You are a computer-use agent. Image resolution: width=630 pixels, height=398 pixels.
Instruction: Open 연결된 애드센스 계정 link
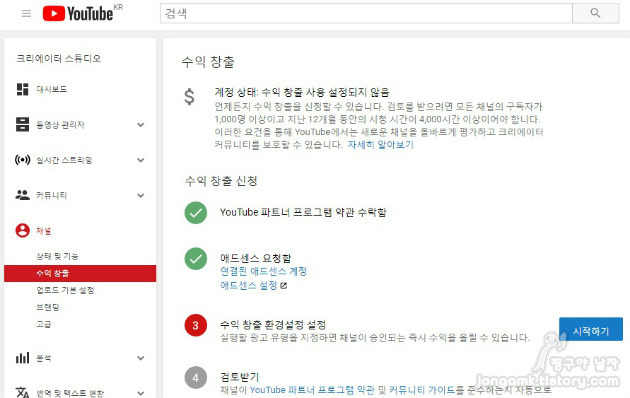(264, 271)
